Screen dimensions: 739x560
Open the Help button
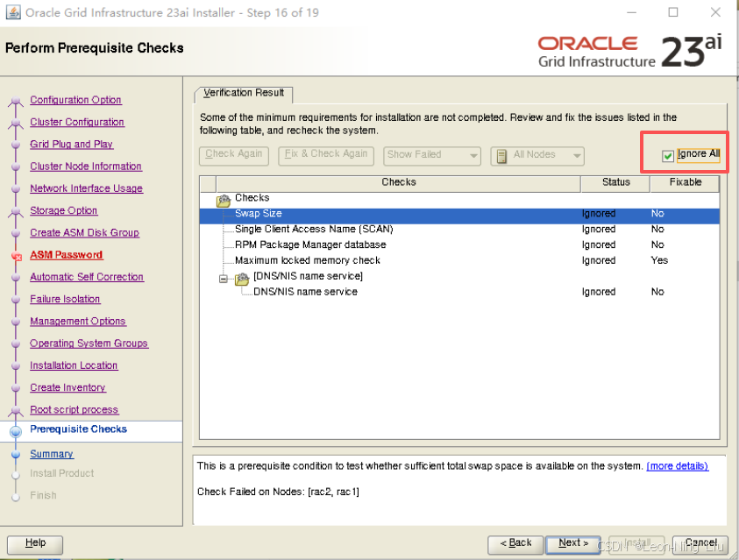click(35, 543)
